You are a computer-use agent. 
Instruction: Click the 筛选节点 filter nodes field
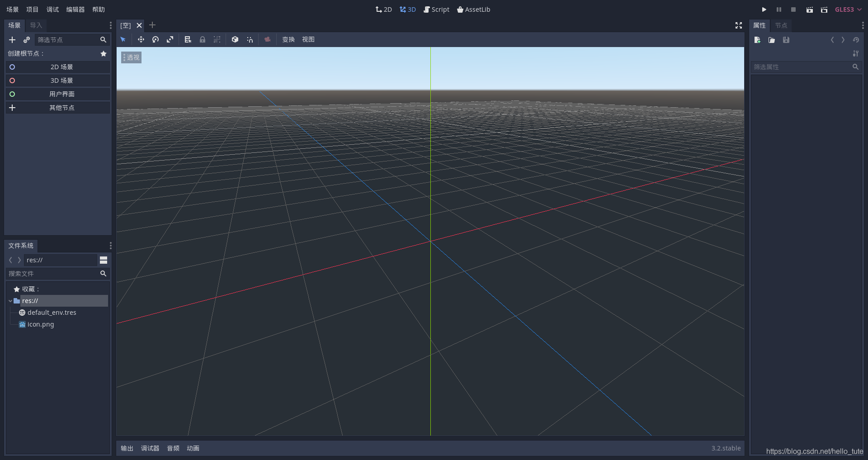pos(72,40)
